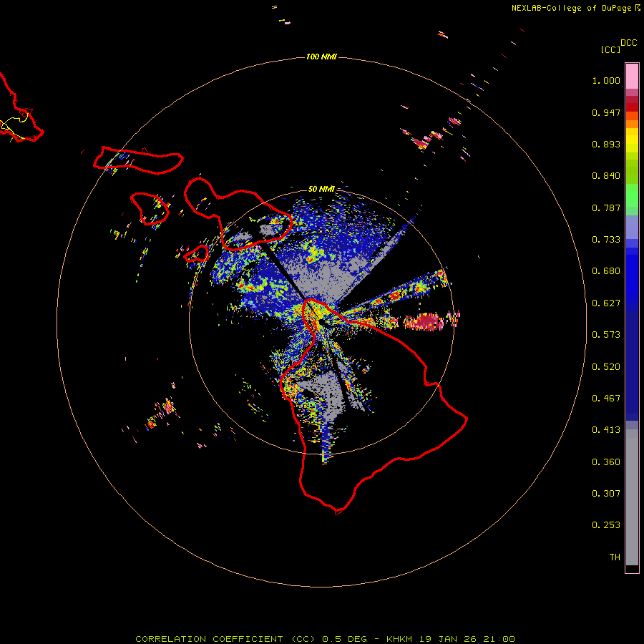Click the 0.413 scale value
The width and height of the screenshot is (644, 644).
click(x=606, y=430)
